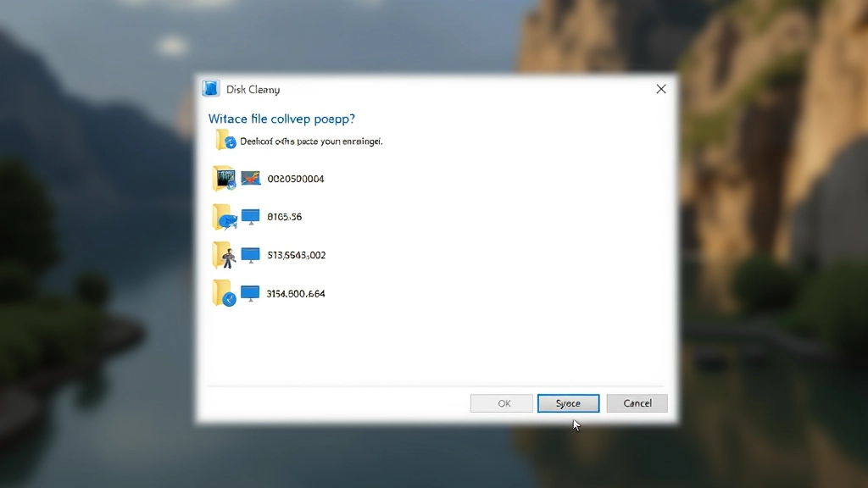Close the Disk Cleany dialog
This screenshot has width=868, height=488.
[661, 89]
